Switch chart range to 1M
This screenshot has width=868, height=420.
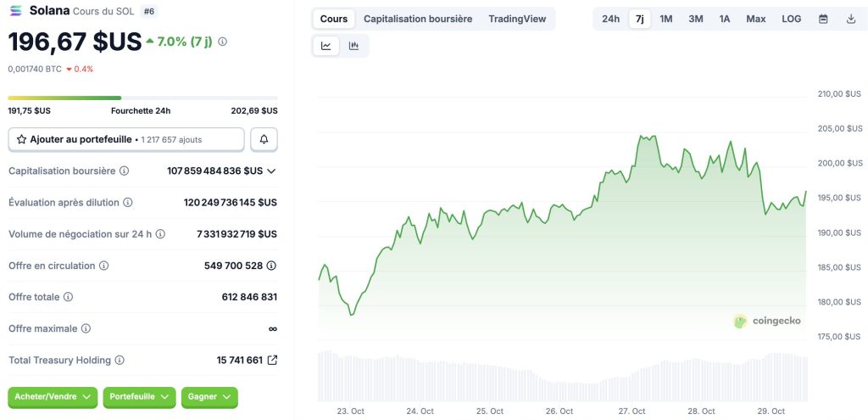[666, 19]
